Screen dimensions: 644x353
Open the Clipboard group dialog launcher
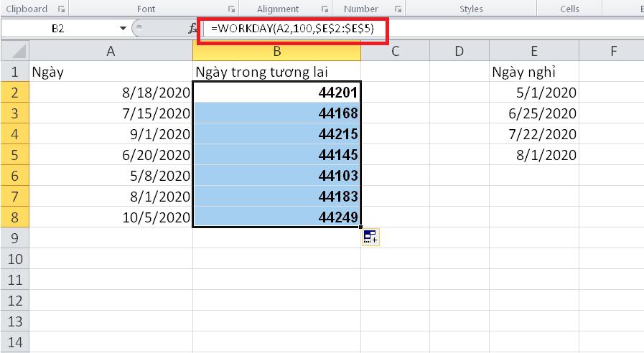(x=61, y=9)
